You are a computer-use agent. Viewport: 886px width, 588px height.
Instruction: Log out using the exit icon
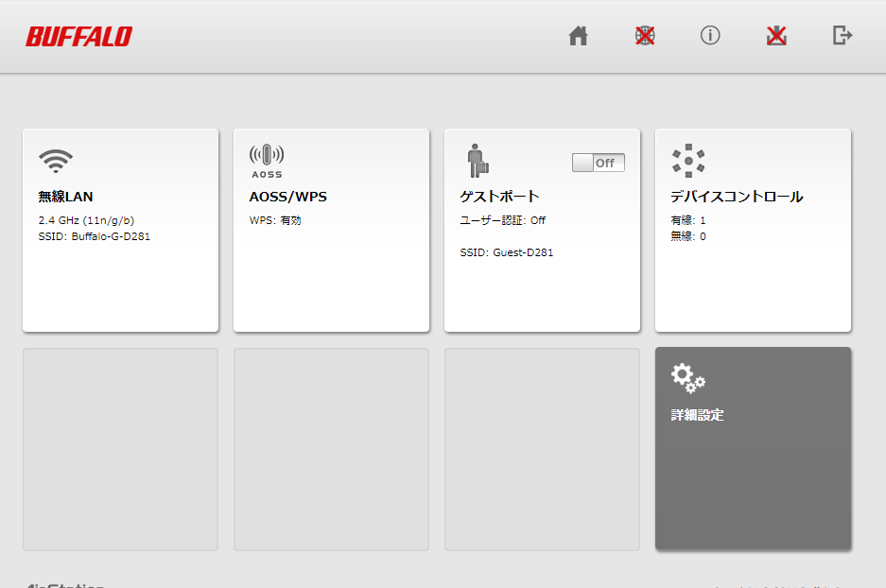pos(843,35)
